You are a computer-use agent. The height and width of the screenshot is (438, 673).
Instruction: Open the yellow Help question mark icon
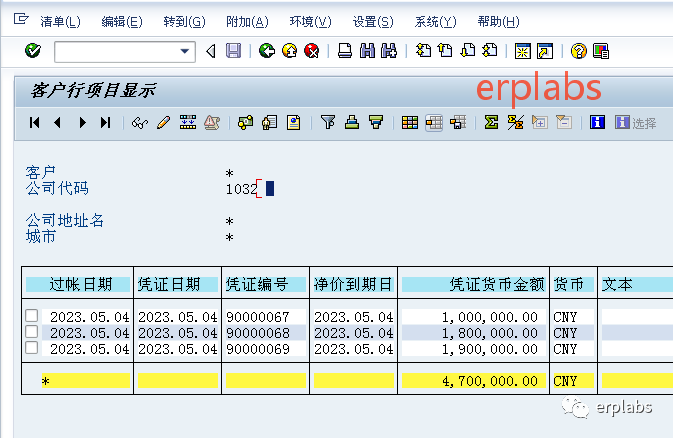click(579, 52)
